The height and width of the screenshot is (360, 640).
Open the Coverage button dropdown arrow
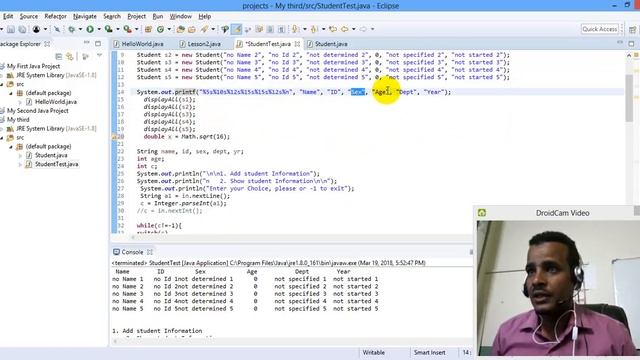pos(118,29)
